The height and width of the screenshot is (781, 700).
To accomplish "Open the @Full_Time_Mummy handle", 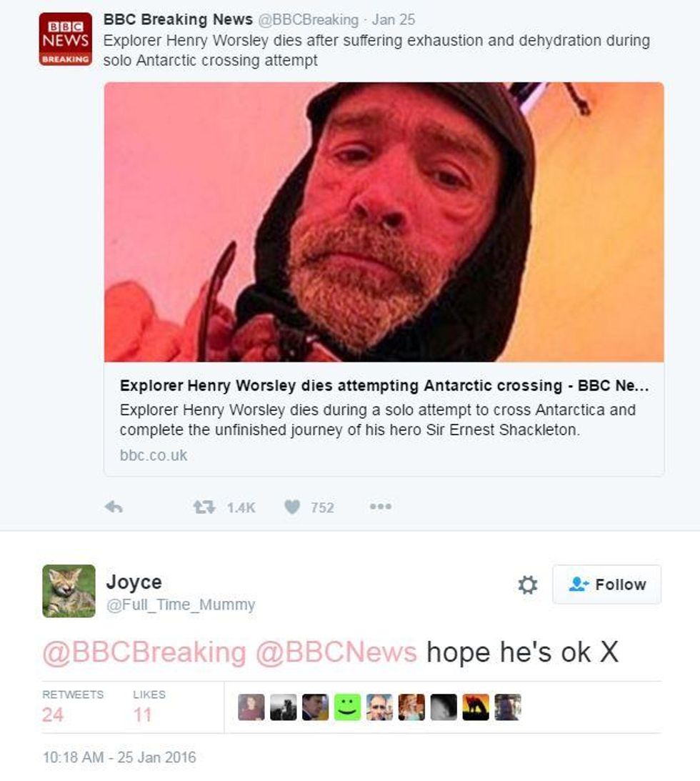I will tap(181, 605).
